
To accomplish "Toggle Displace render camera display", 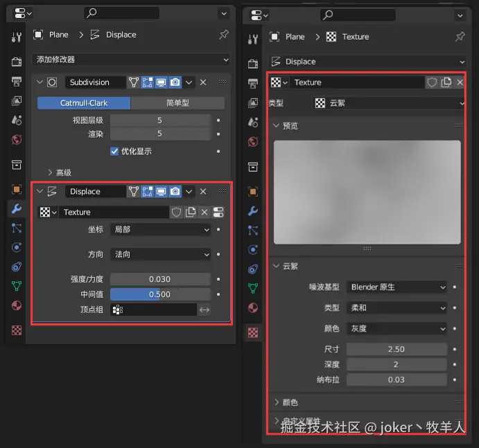I will (x=175, y=191).
